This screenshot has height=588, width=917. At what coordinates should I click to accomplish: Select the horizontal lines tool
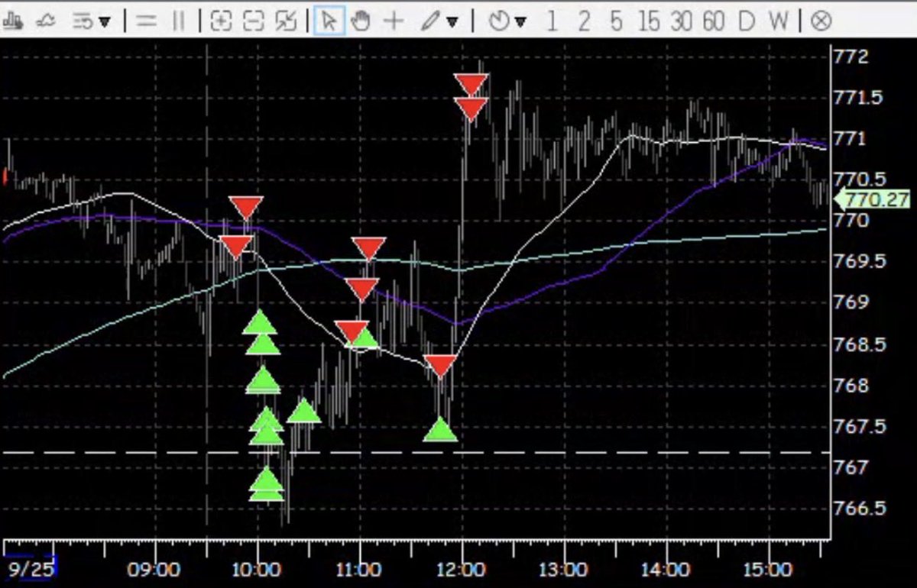pos(145,21)
